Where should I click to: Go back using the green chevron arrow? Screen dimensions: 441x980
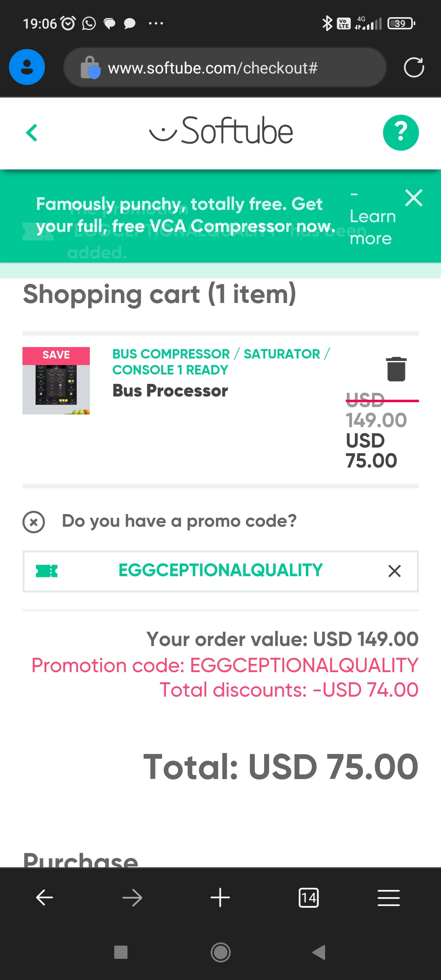click(32, 133)
